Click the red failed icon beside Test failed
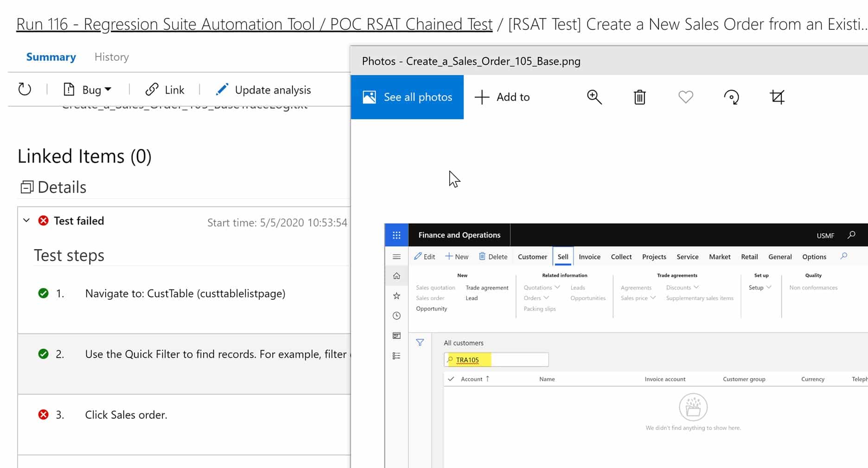This screenshot has width=868, height=468. 43,220
